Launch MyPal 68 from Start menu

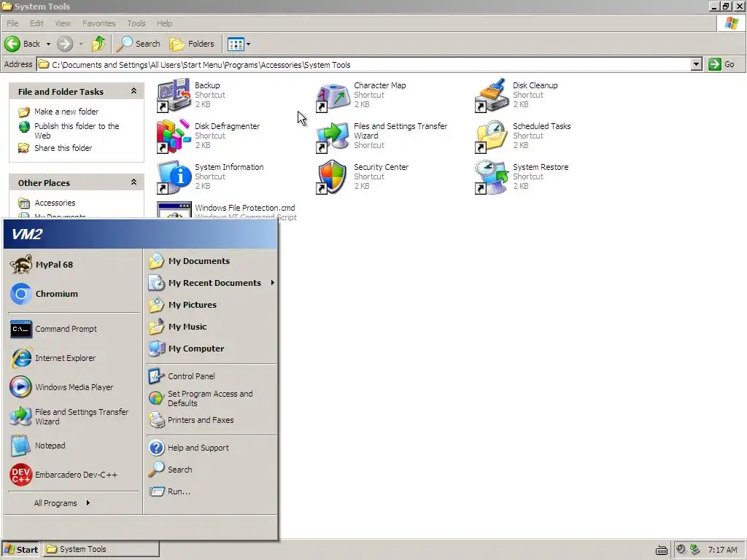coord(74,265)
